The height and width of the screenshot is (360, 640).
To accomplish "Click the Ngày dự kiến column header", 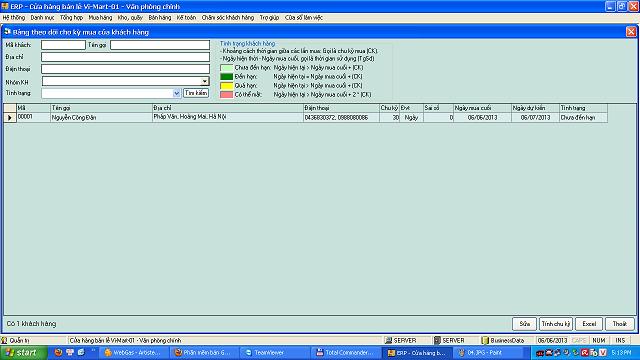I will coord(535,108).
